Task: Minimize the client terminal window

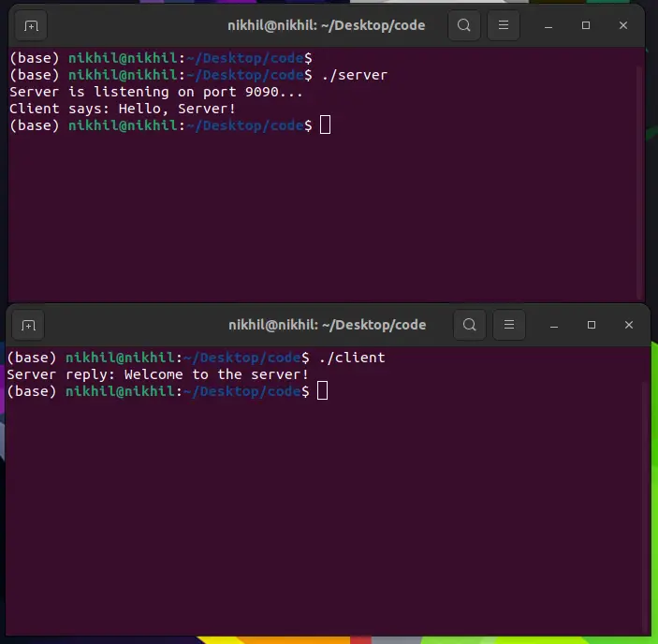Action: tap(554, 326)
